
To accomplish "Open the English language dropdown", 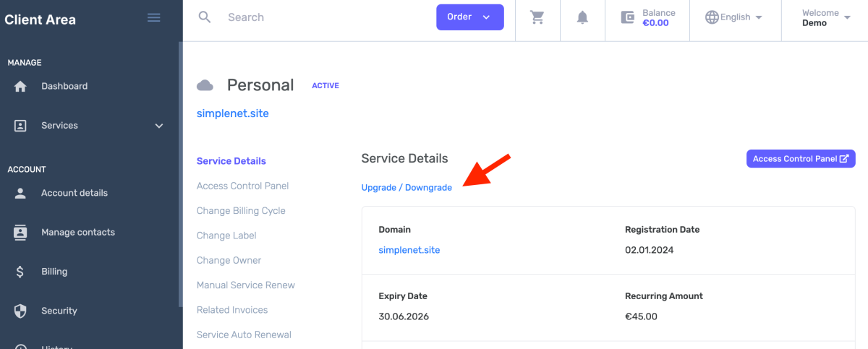I will pyautogui.click(x=735, y=17).
